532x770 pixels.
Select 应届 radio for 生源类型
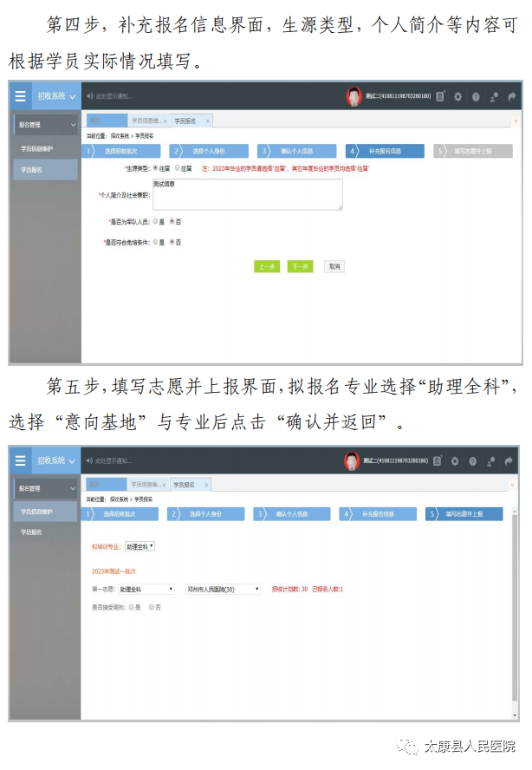coord(178,168)
